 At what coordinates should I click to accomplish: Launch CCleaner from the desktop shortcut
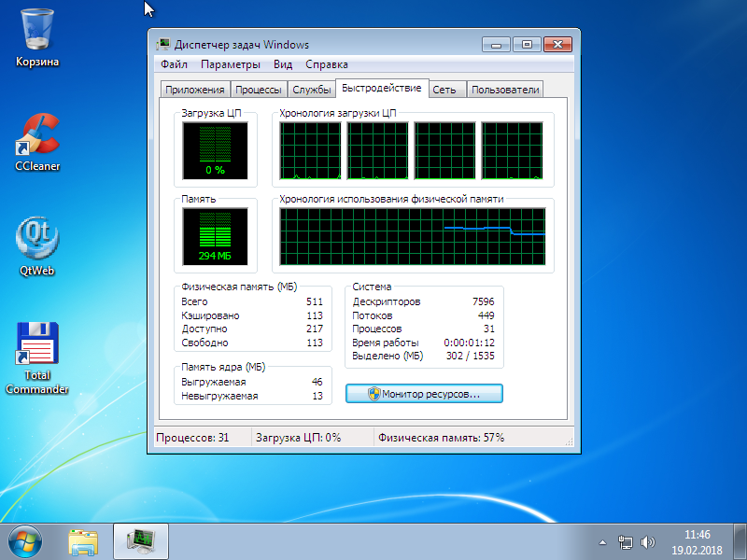(37, 143)
